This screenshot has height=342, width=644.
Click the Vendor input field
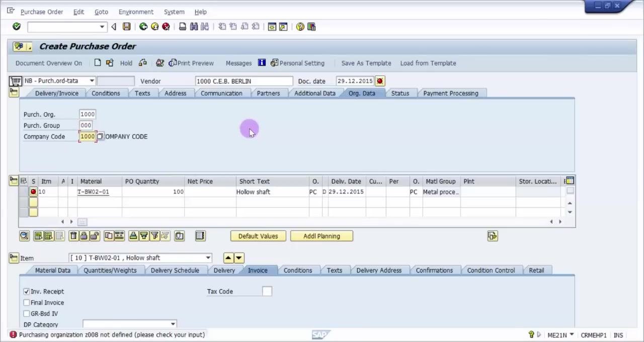tap(244, 81)
